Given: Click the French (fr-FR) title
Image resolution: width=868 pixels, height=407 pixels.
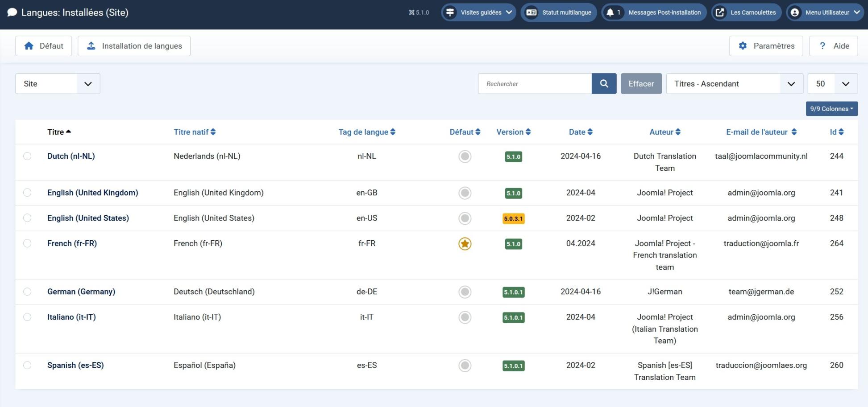Looking at the screenshot, I should 72,243.
